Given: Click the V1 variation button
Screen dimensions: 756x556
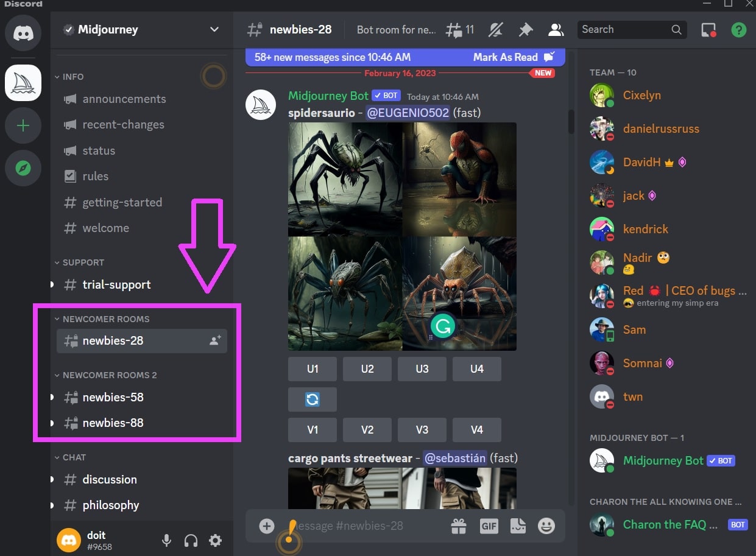Looking at the screenshot, I should (x=313, y=430).
